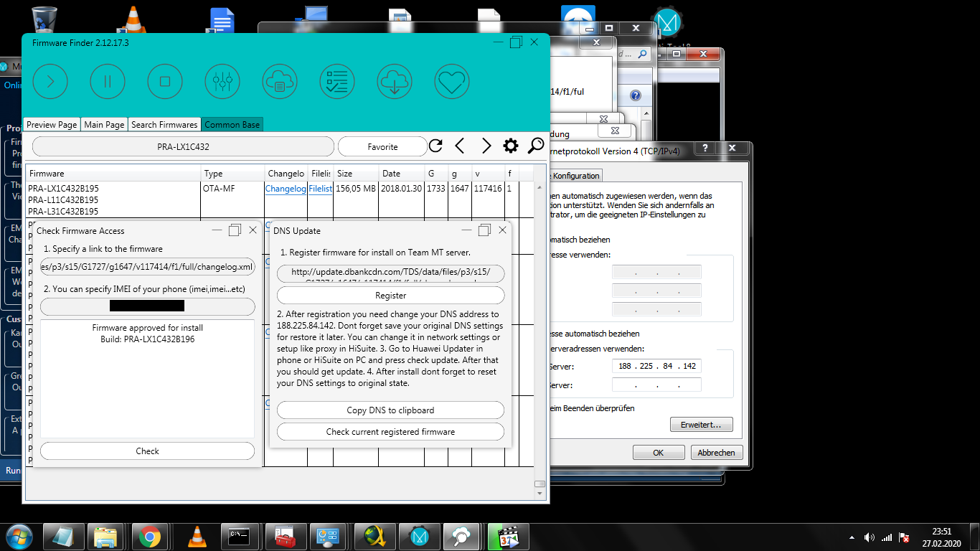
Task: Click the play/start icon in Firmware Finder toolbar
Action: tap(50, 81)
